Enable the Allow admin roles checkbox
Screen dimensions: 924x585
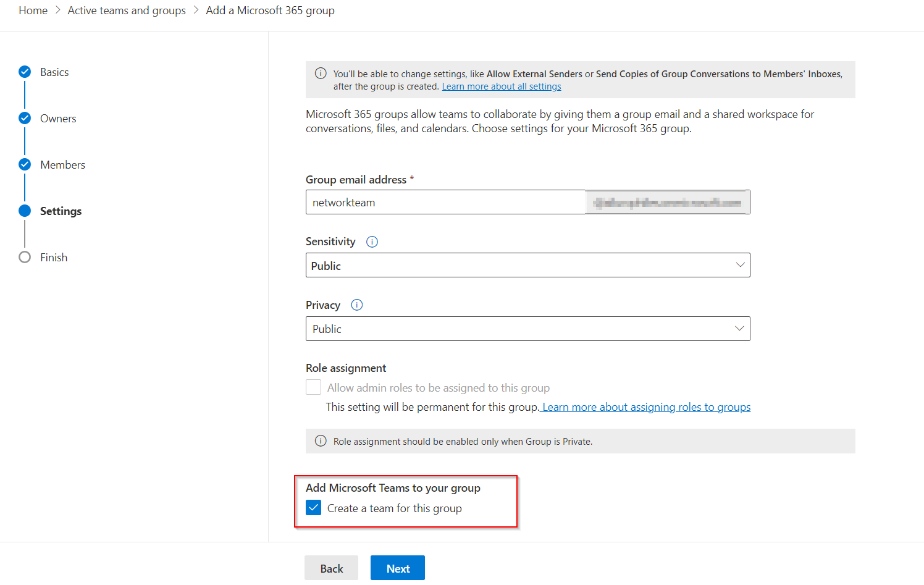313,387
